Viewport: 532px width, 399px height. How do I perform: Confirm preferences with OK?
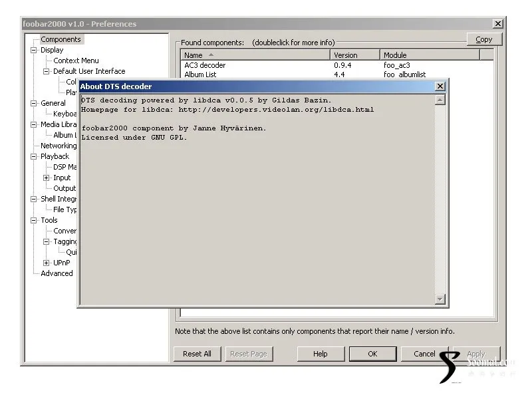point(372,354)
